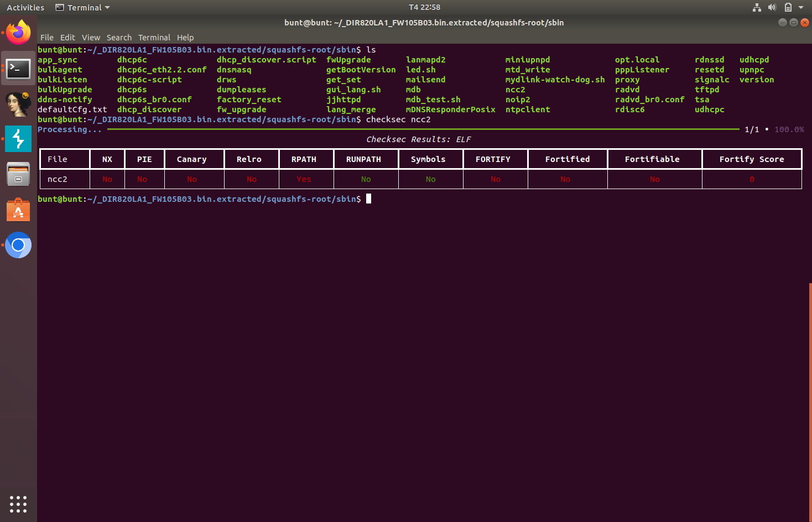The height and width of the screenshot is (522, 812).
Task: Click the Terminal icon in the dock
Action: pos(18,69)
